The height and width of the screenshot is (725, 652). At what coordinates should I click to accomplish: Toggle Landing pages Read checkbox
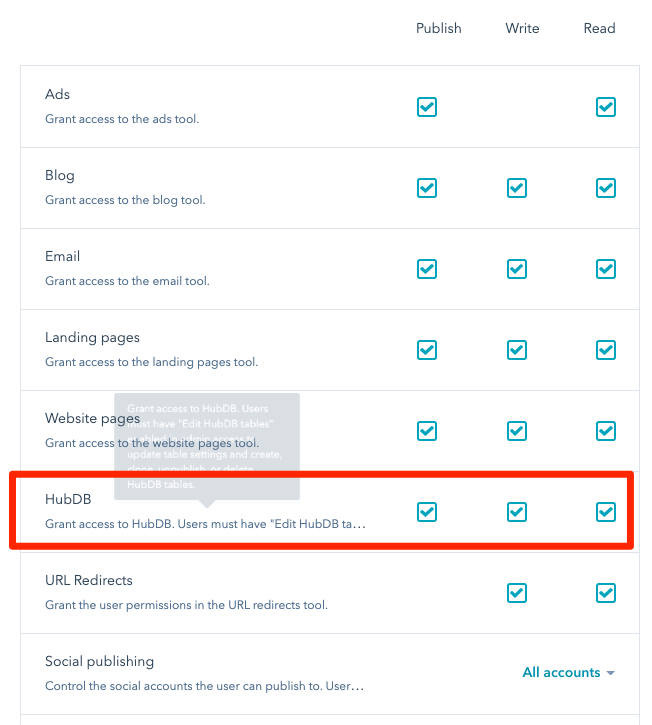[605, 350]
